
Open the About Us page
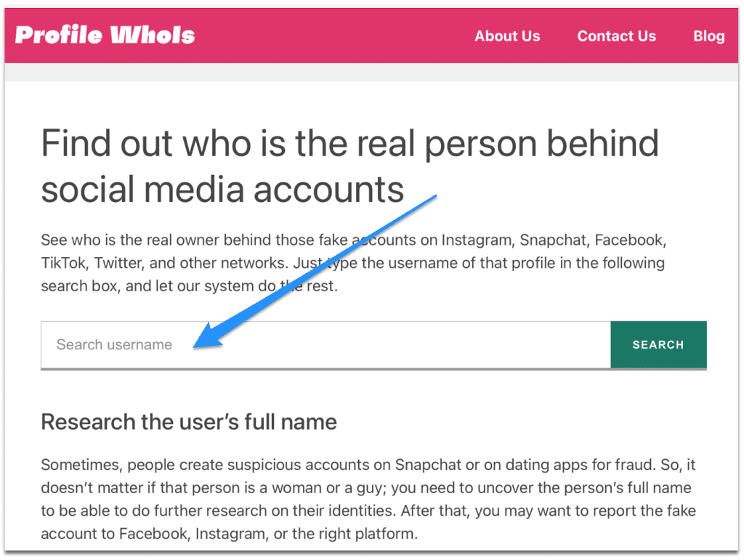(506, 36)
